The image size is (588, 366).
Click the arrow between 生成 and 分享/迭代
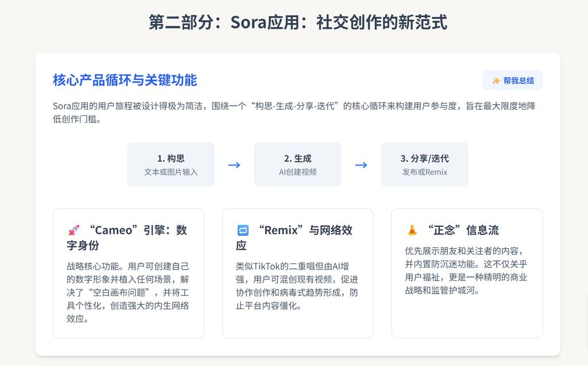coord(361,165)
